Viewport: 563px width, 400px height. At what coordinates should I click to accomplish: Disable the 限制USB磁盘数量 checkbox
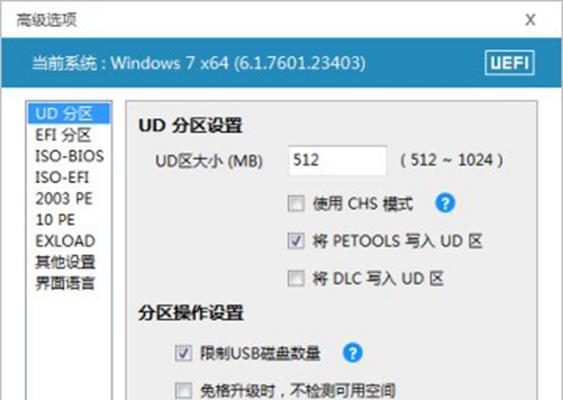pos(183,353)
